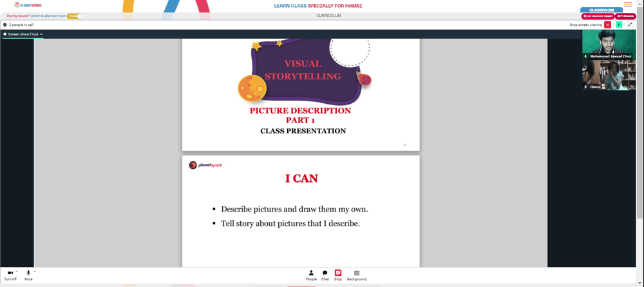Click CLASS PRESENTATION text on slide
Viewport: 644px width, 287px height.
click(x=303, y=131)
